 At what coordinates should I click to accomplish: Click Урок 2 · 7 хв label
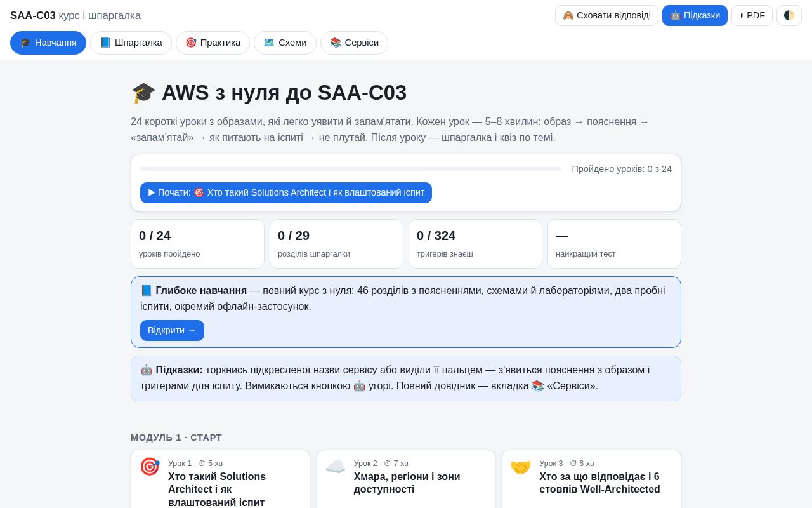point(381,464)
